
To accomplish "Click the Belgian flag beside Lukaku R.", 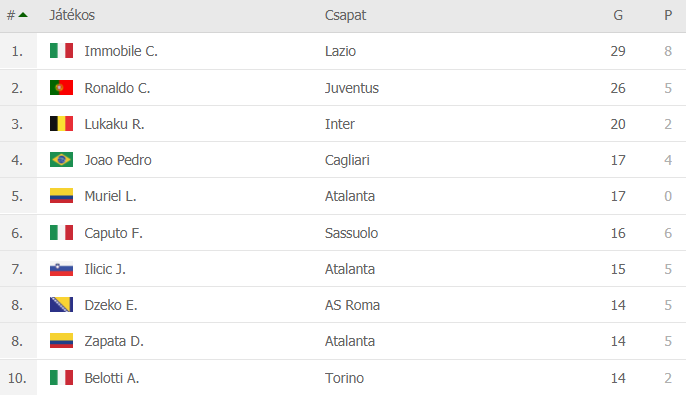I will (x=61, y=124).
